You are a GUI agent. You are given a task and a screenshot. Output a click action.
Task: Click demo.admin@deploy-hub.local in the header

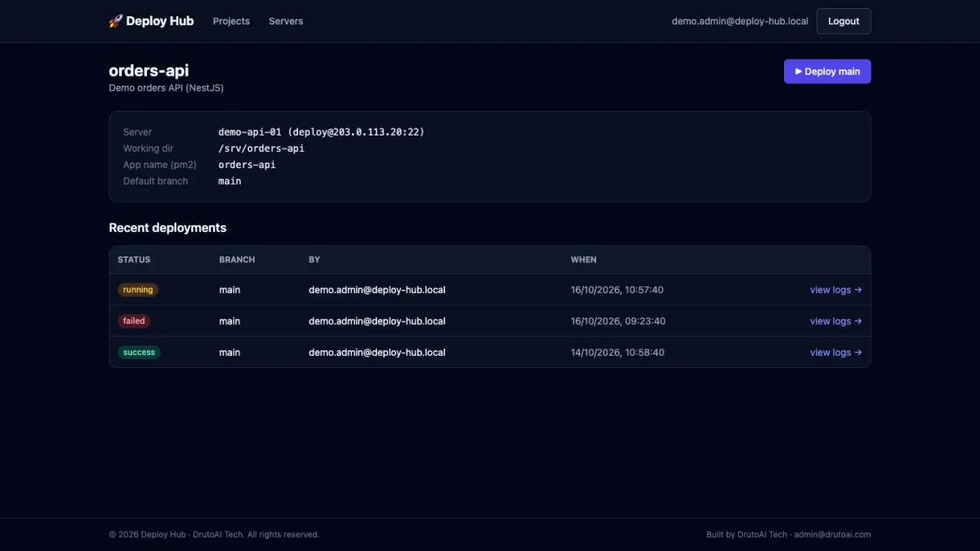click(x=740, y=21)
